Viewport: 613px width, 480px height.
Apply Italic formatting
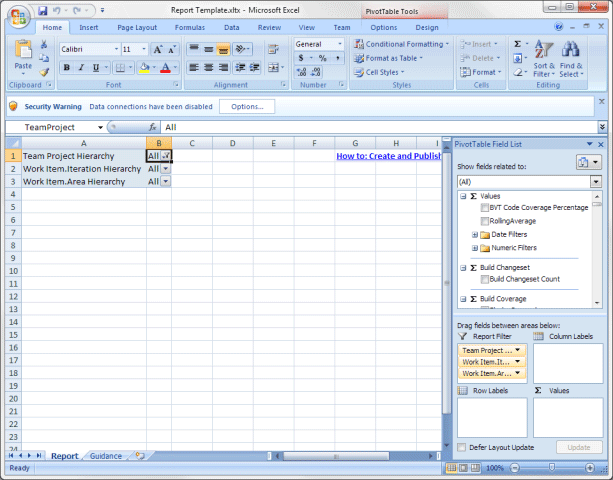click(x=81, y=68)
